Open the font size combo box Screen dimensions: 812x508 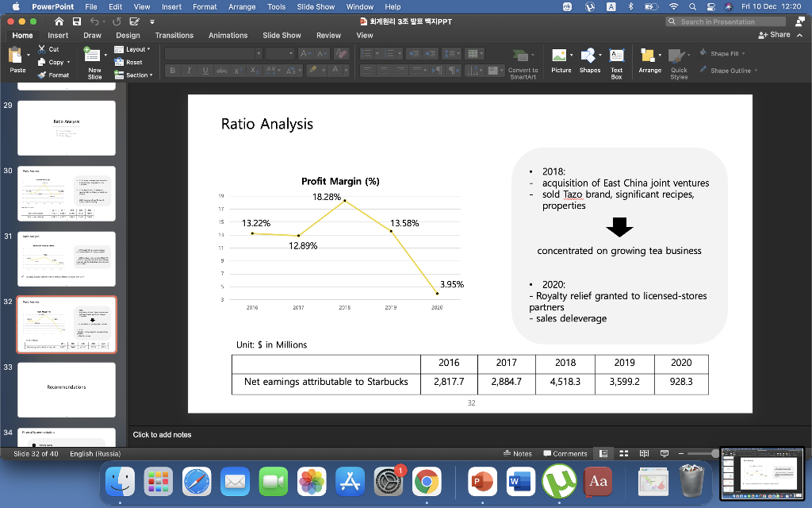(280, 53)
